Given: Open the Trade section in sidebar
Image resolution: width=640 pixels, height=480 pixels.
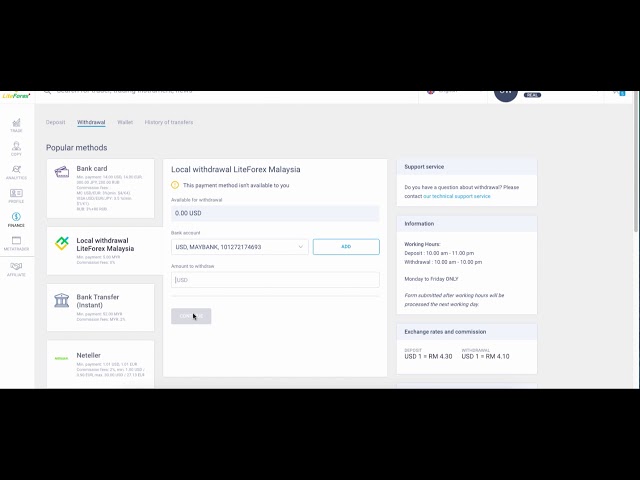Looking at the screenshot, I should (16, 125).
